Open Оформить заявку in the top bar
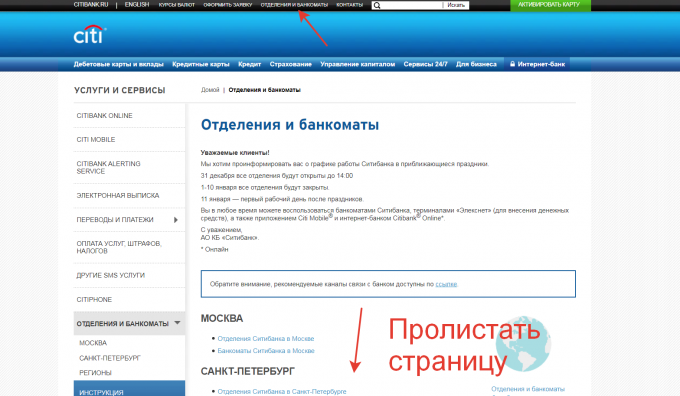This screenshot has width=680, height=396. [x=228, y=5]
